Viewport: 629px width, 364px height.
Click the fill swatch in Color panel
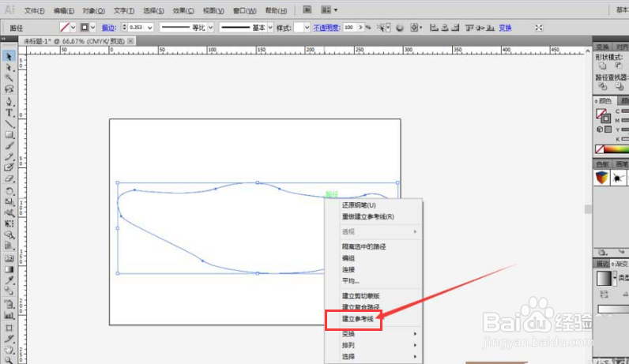pos(601,114)
